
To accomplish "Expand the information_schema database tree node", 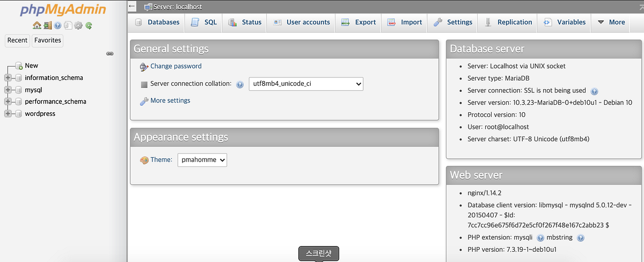I will [x=8, y=78].
